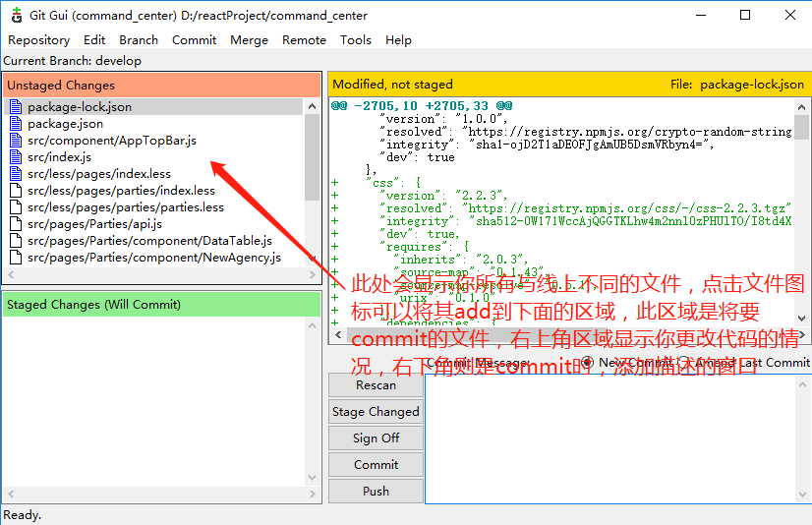This screenshot has height=525, width=812.
Task: Click the Ready. status bar text
Action: point(23,514)
